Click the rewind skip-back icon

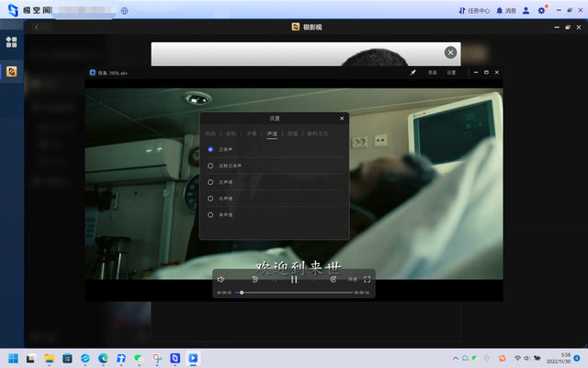[255, 279]
